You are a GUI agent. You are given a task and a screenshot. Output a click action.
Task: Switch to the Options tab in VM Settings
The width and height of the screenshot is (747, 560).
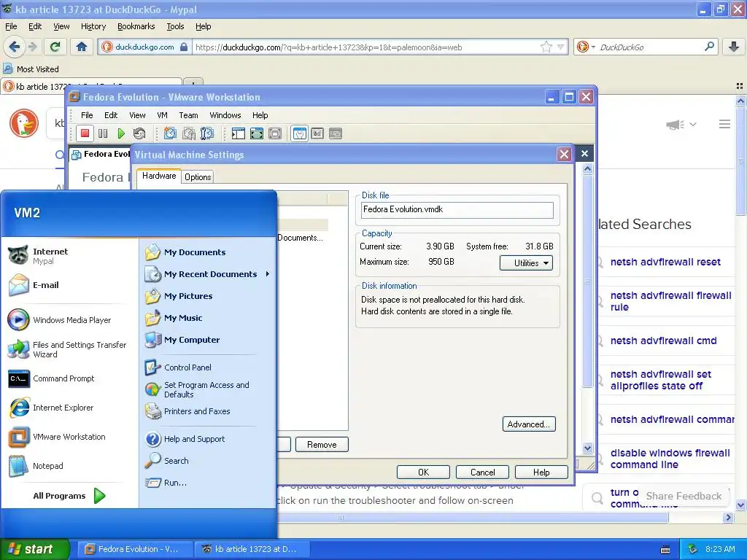click(198, 177)
